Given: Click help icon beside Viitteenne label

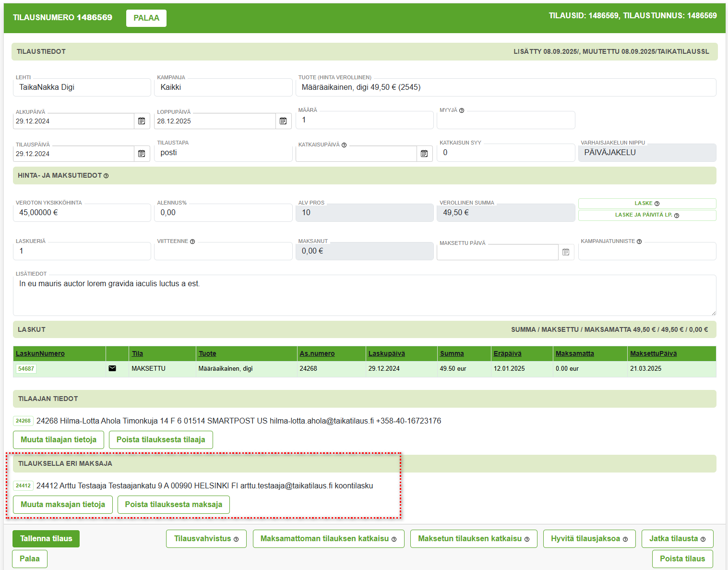Looking at the screenshot, I should 192,242.
